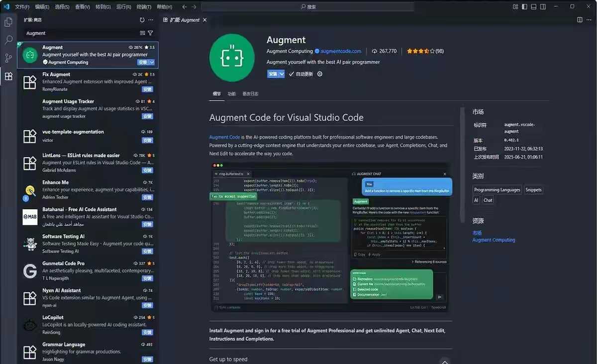Screen dimensions: 597x364
Task: Open editor more actions ellipsis
Action: tap(590, 20)
